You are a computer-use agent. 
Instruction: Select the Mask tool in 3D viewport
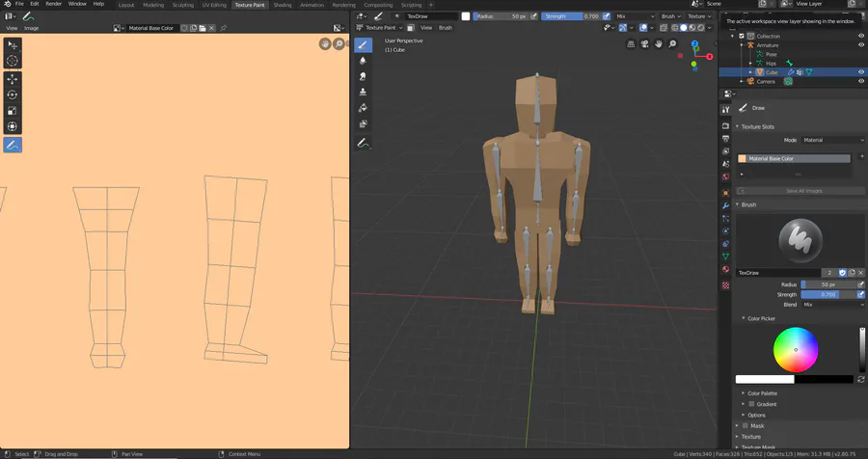coord(364,123)
